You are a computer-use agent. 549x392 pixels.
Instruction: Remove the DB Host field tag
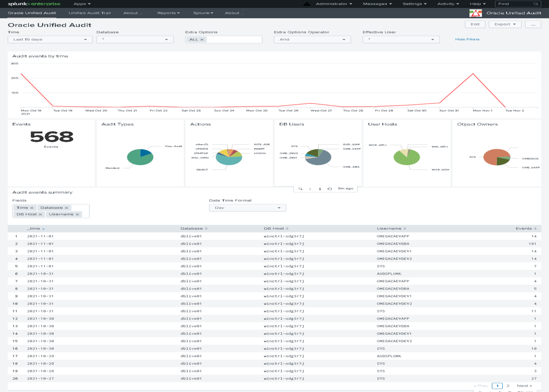[x=40, y=214]
